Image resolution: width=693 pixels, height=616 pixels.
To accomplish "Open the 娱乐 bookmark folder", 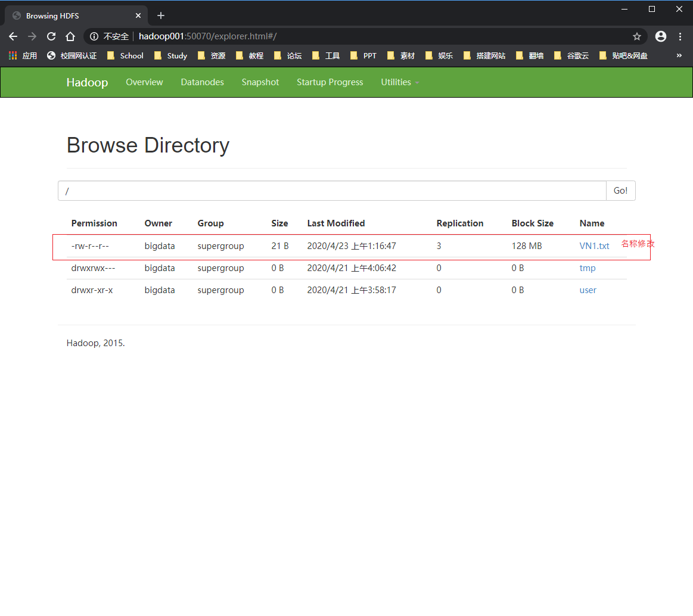I will tap(439, 55).
